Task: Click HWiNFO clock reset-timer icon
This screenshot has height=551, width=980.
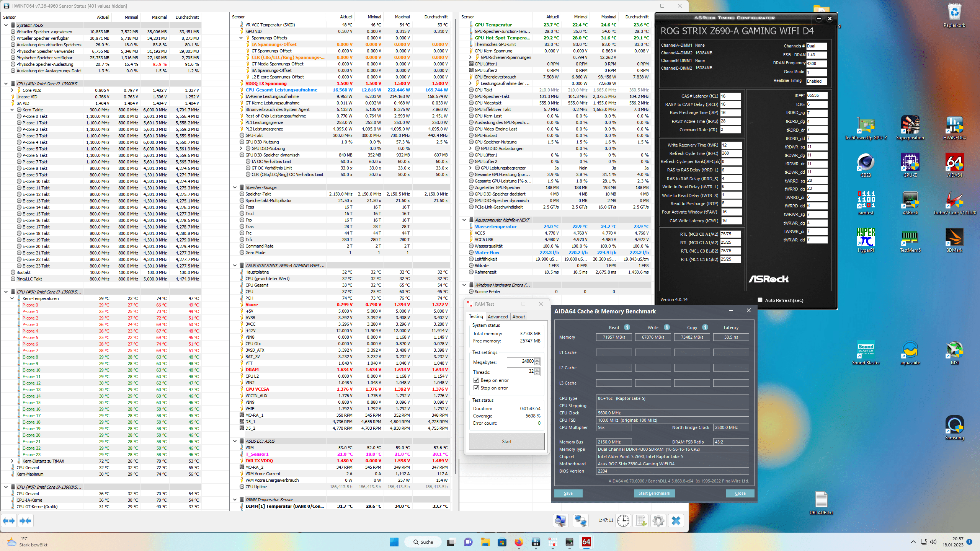Action: point(623,521)
